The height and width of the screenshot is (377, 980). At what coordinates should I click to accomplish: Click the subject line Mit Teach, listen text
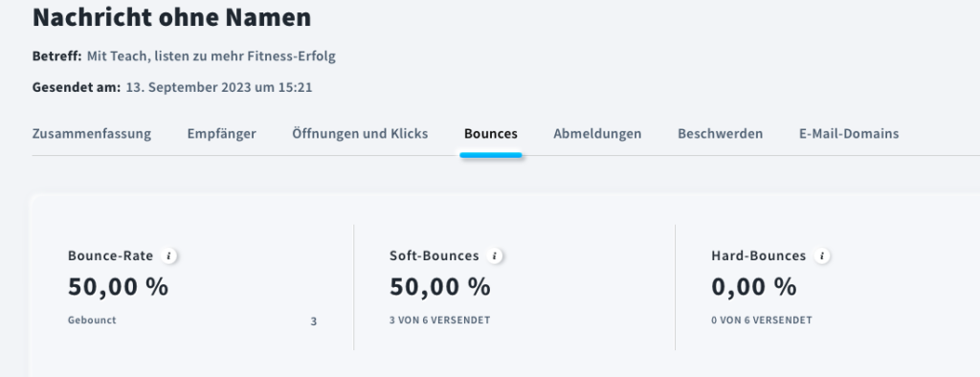point(212,56)
